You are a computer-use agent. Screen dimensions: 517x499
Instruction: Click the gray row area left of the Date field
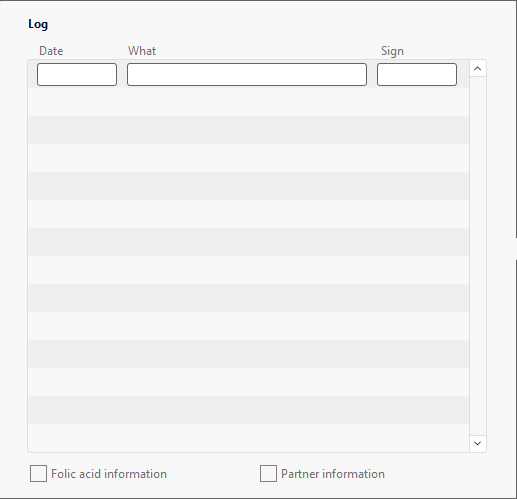pyautogui.click(x=33, y=74)
